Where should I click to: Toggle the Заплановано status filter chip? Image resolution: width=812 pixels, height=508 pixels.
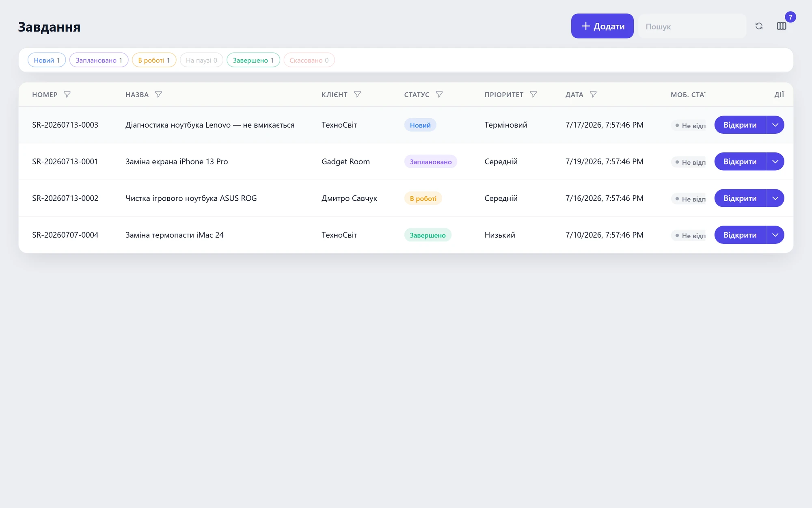(x=99, y=60)
